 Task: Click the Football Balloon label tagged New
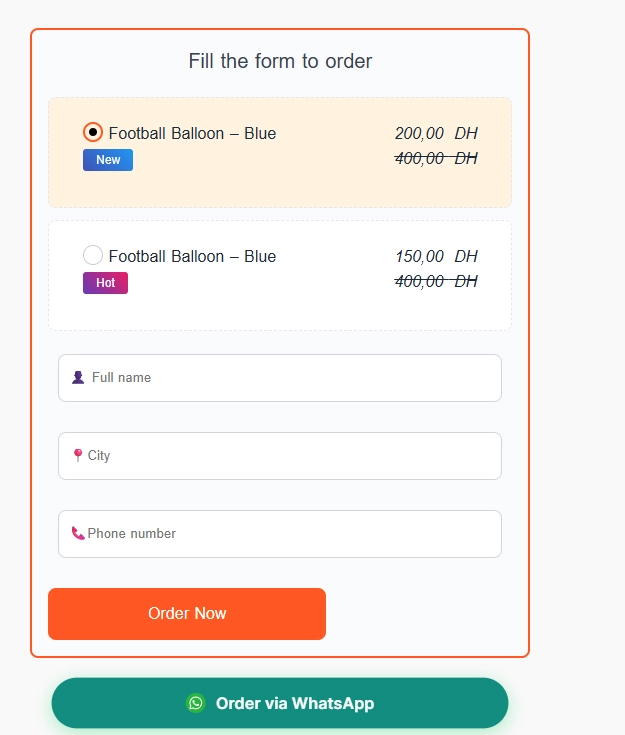[192, 133]
